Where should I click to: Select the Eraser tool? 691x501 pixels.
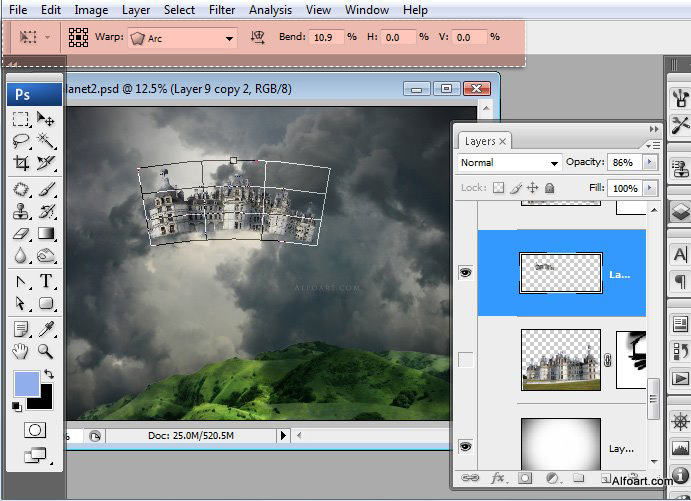click(x=20, y=234)
